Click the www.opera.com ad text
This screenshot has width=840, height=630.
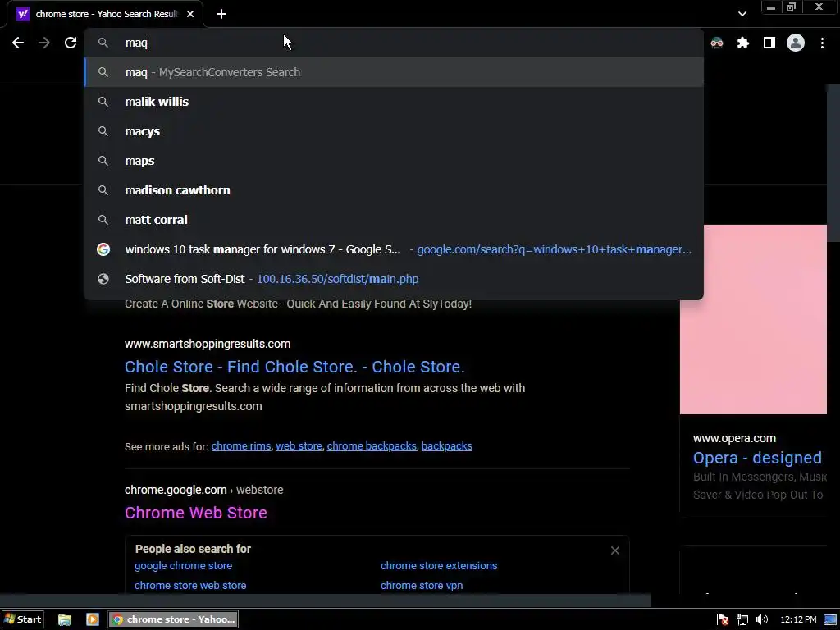tap(734, 438)
